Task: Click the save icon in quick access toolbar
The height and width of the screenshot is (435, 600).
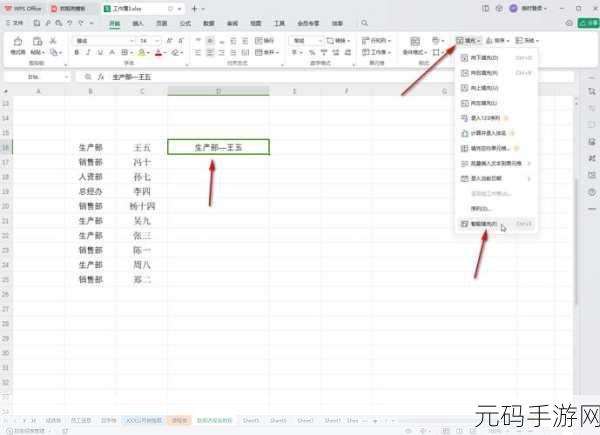Action: [37, 23]
